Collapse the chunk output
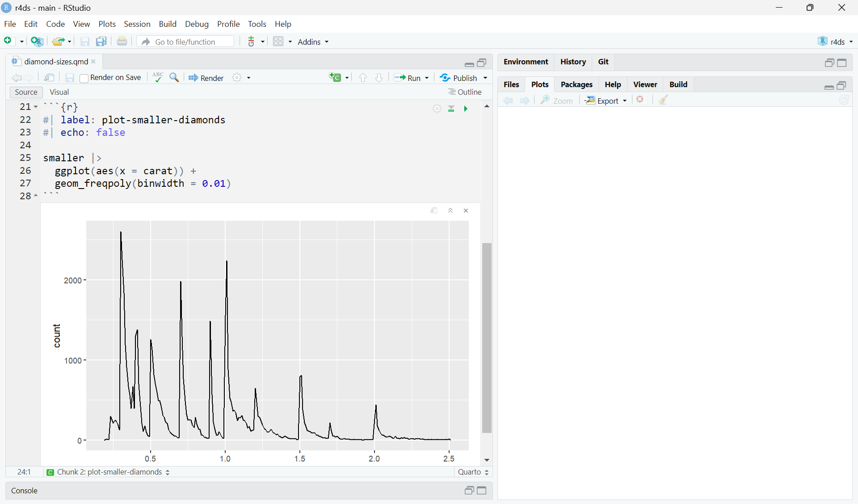The image size is (858, 504). (450, 210)
